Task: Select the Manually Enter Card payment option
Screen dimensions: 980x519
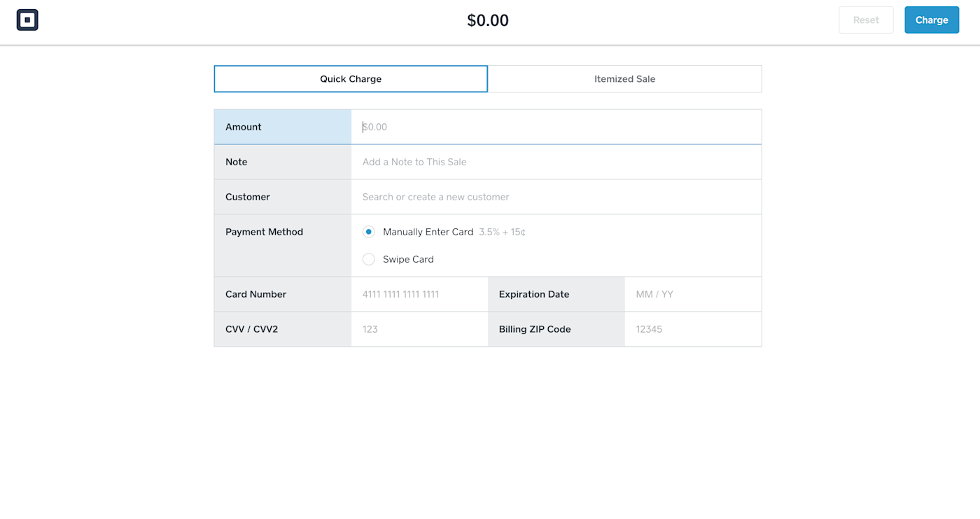Action: [x=368, y=231]
